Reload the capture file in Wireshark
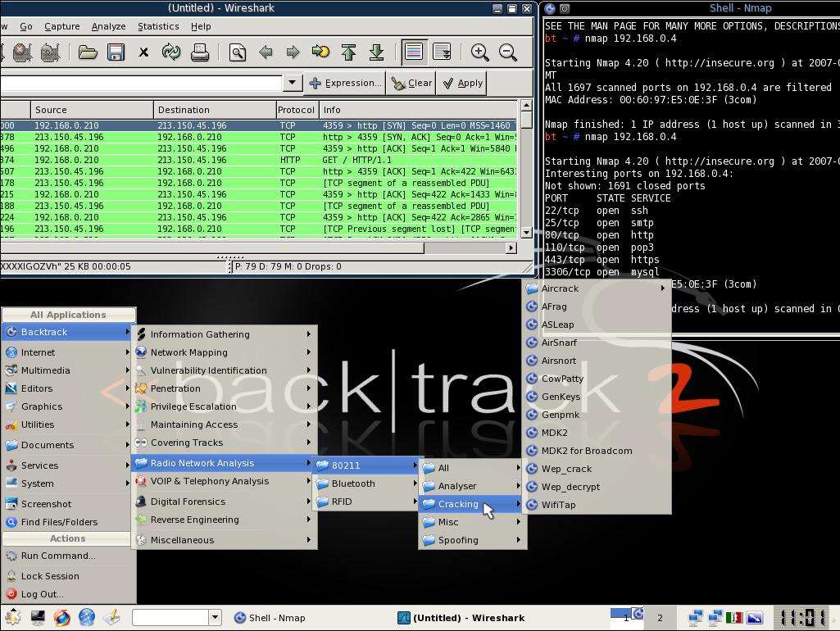Screen dimensions: 840x631 coord(171,52)
